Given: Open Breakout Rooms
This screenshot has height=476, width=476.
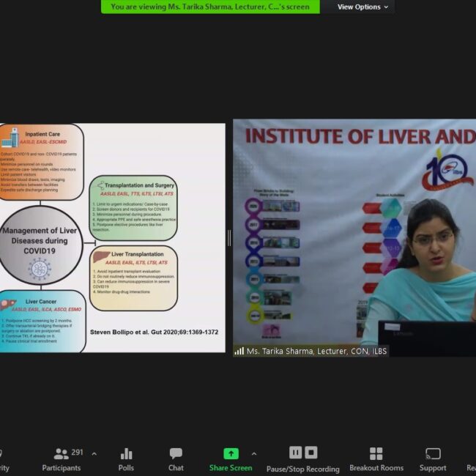Looking at the screenshot, I should point(376,459).
